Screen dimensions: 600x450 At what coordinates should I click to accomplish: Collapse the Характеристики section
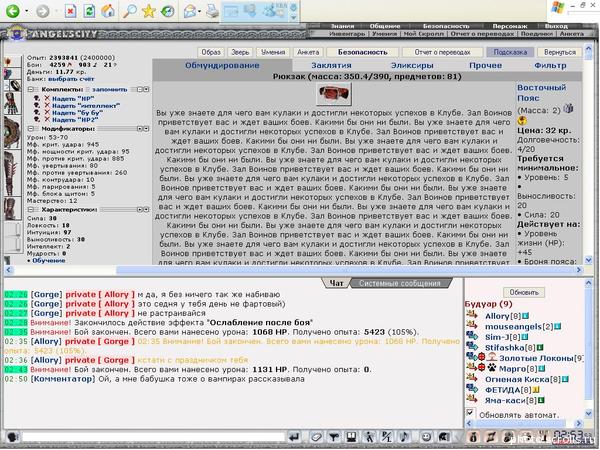coord(31,210)
